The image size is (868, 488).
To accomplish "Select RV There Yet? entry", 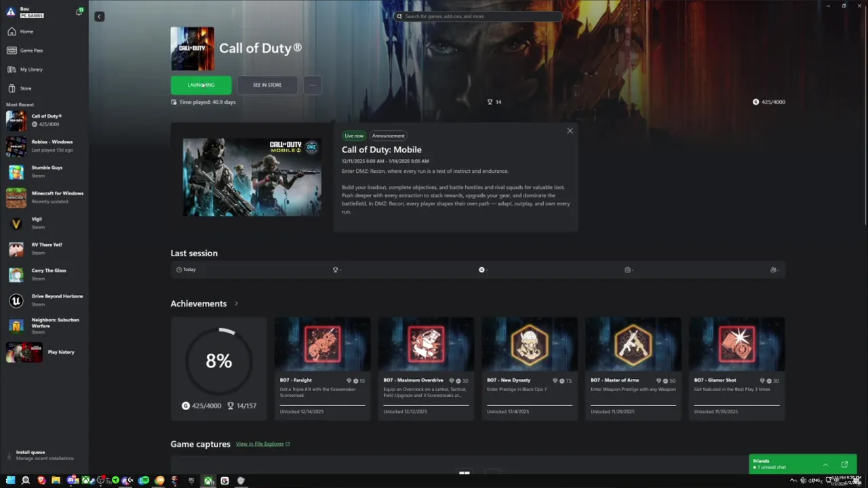I will (44, 249).
